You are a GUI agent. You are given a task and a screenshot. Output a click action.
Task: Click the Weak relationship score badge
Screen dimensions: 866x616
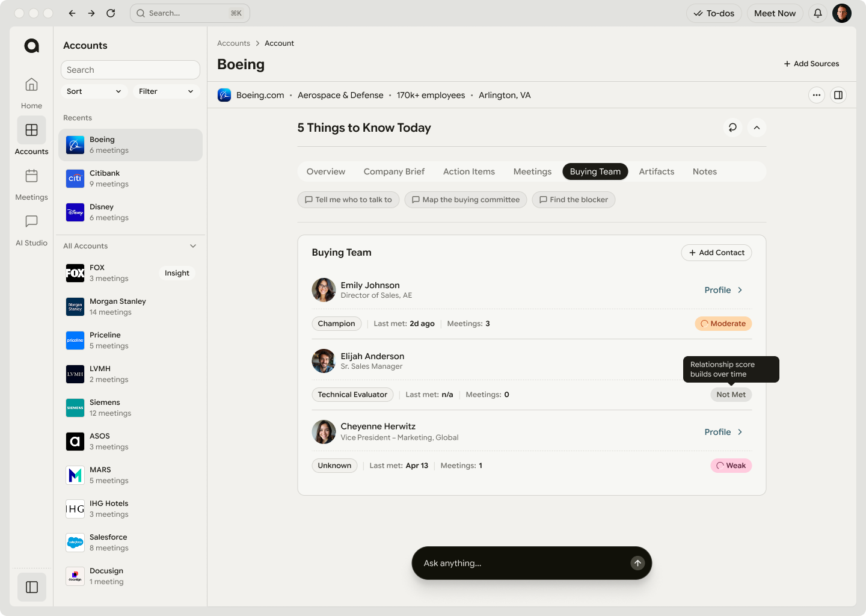(731, 466)
